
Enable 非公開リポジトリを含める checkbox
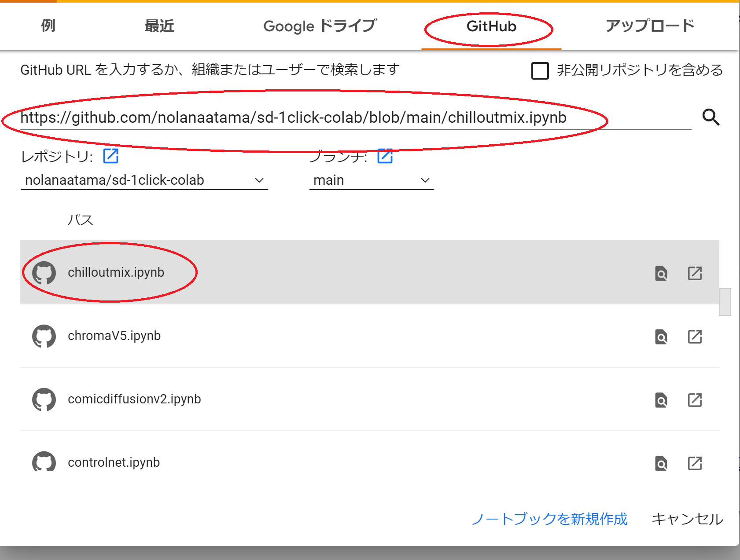(540, 70)
